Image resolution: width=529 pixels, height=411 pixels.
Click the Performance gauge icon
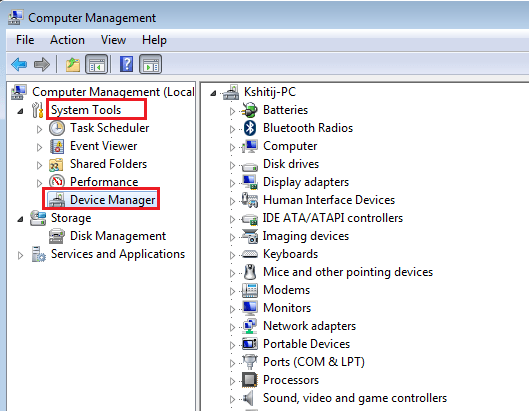57,182
